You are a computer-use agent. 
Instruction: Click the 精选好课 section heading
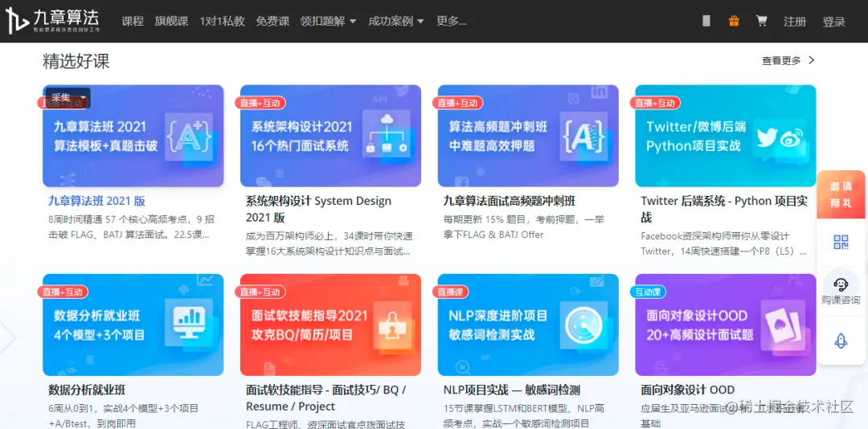click(76, 61)
